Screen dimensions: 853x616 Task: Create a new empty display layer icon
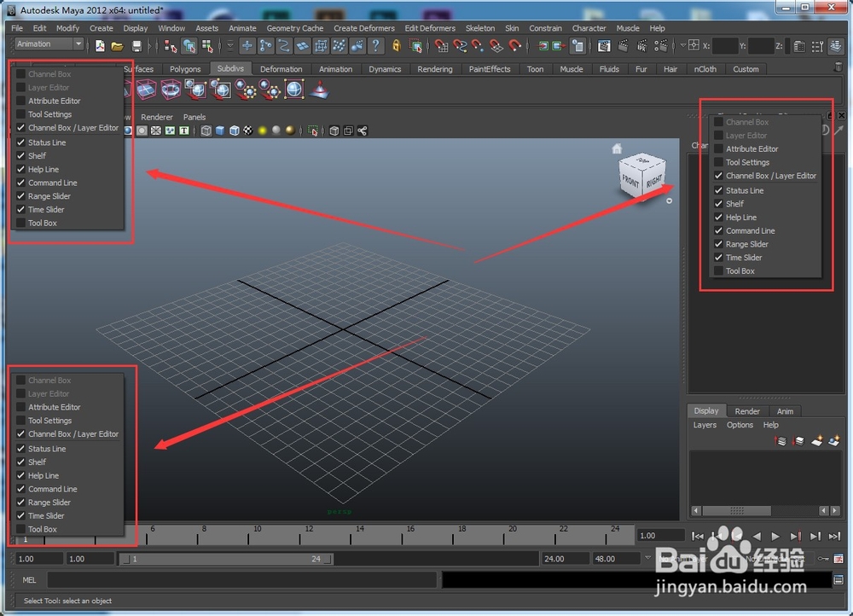tap(816, 441)
